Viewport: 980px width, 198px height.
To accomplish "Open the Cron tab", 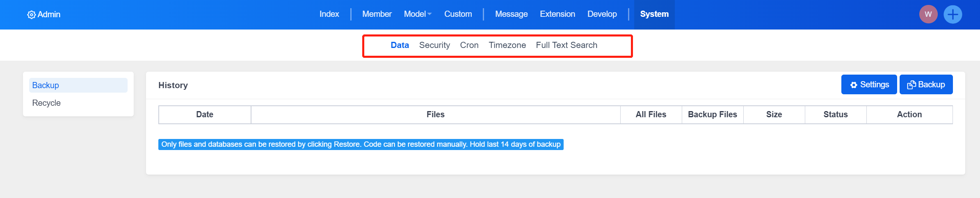I will click(469, 45).
